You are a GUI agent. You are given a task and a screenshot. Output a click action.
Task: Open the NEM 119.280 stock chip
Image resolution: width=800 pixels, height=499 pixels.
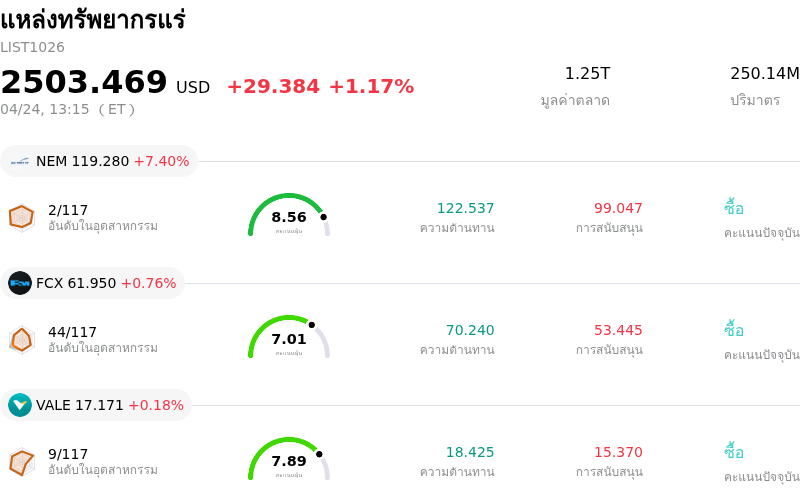100,161
